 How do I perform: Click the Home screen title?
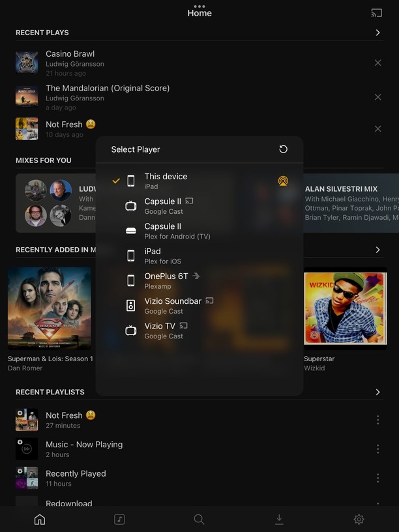pos(199,13)
